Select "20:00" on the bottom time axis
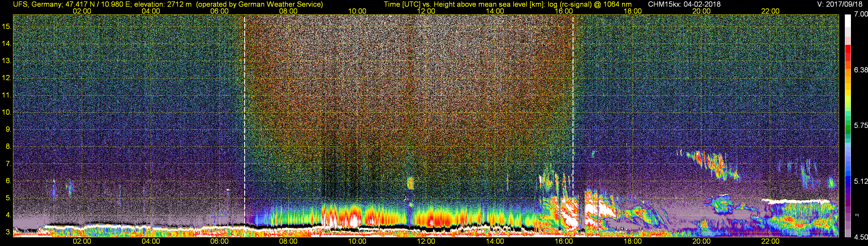 pyautogui.click(x=702, y=241)
